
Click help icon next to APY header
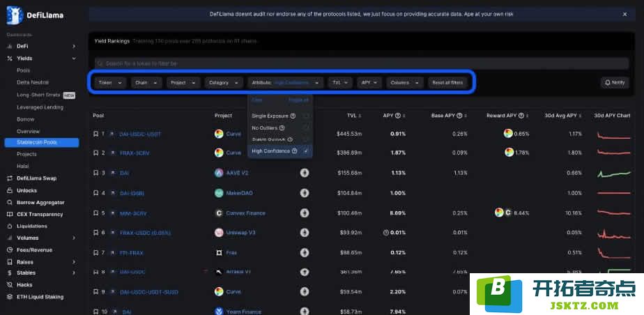pos(397,116)
